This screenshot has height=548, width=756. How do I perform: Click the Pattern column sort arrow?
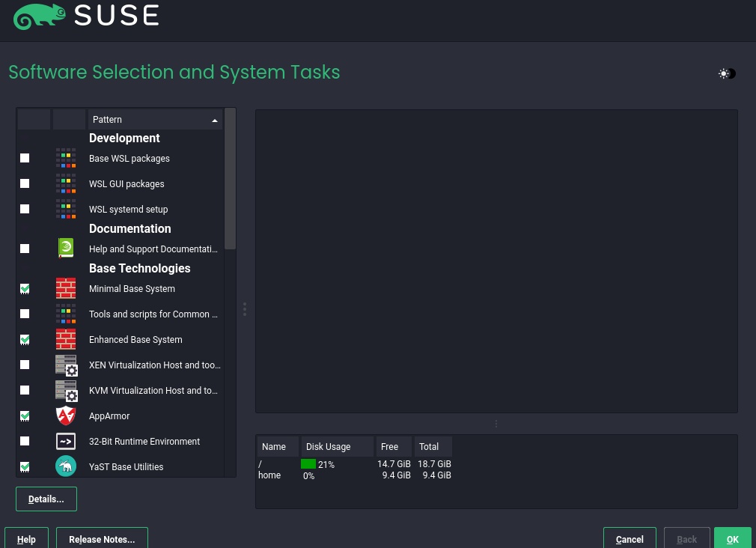click(x=215, y=120)
